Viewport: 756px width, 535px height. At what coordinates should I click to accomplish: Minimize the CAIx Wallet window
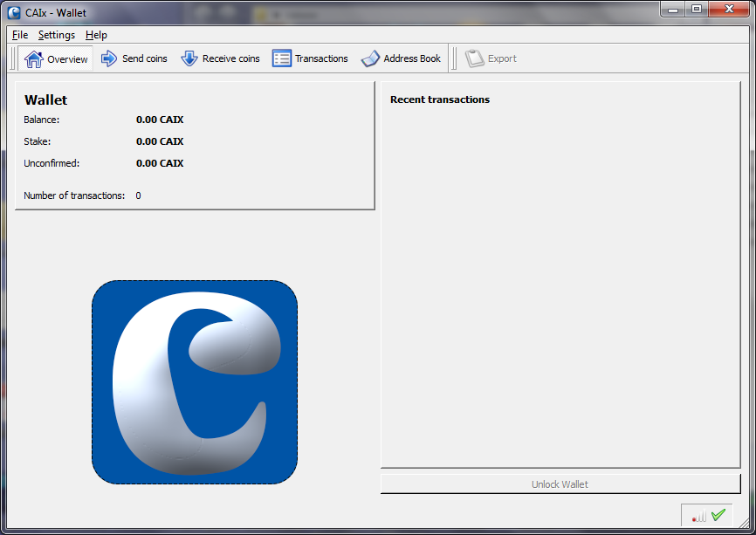(x=673, y=9)
